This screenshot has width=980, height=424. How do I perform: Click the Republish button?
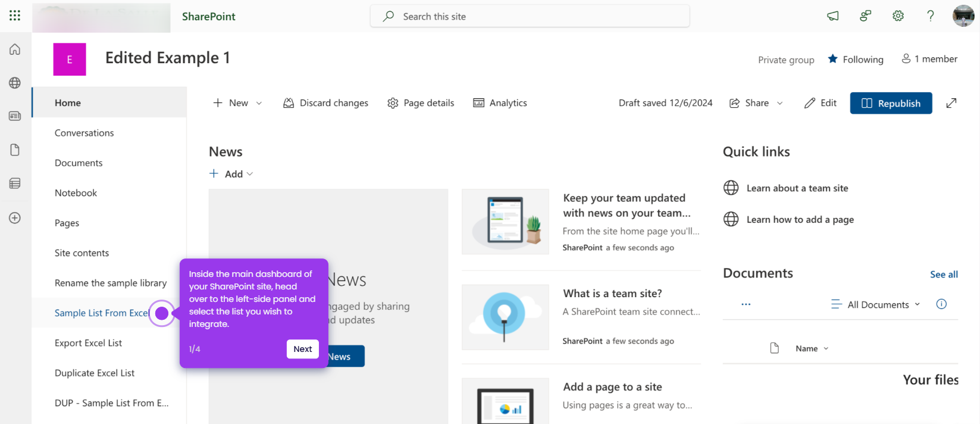point(891,103)
